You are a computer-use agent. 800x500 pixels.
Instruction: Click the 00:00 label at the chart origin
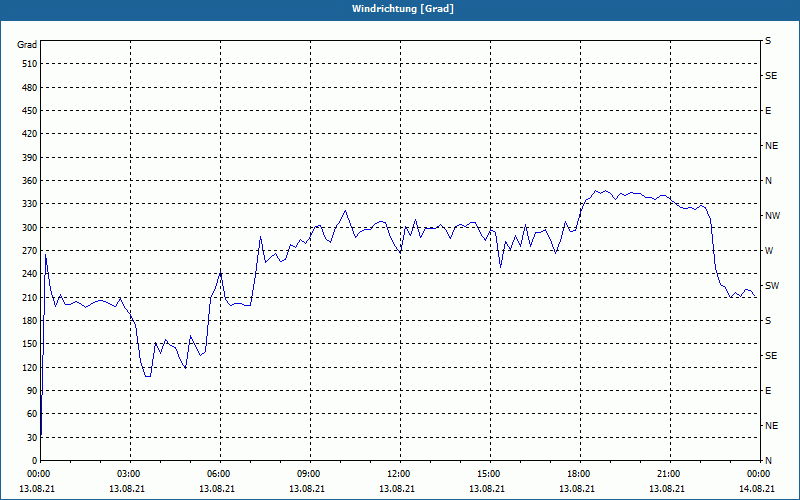(40, 474)
